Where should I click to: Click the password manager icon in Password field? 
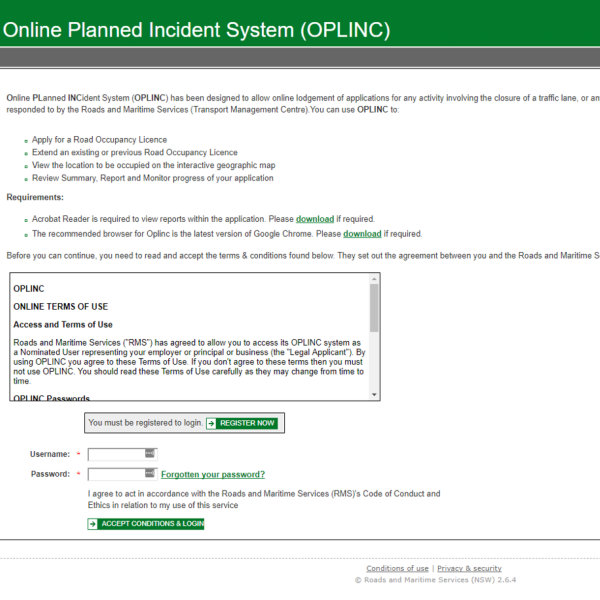[150, 473]
